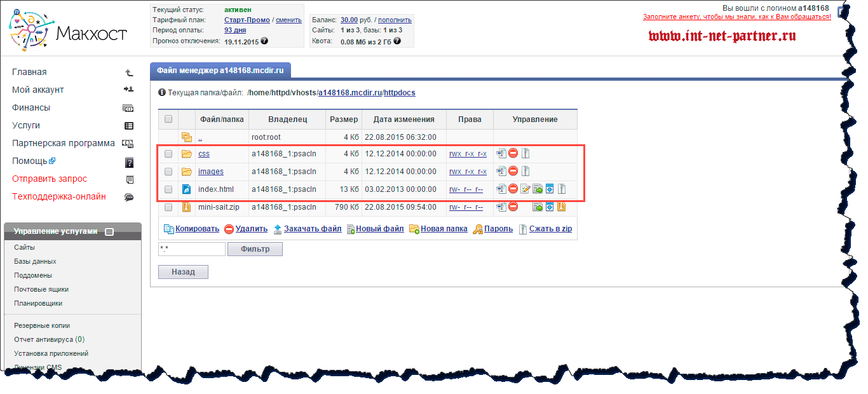The height and width of the screenshot is (394, 868).
Task: Compress the css folder to zip via its row icon
Action: point(525,153)
